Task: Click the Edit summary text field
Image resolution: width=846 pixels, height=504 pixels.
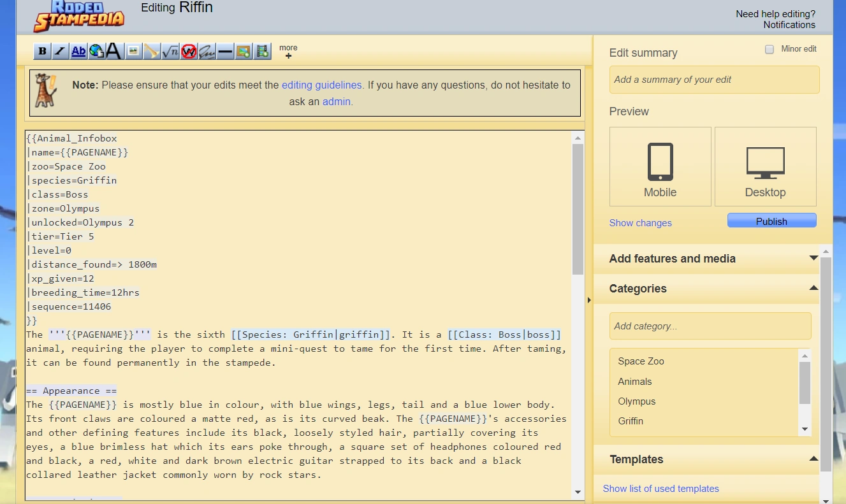Action: coord(714,80)
